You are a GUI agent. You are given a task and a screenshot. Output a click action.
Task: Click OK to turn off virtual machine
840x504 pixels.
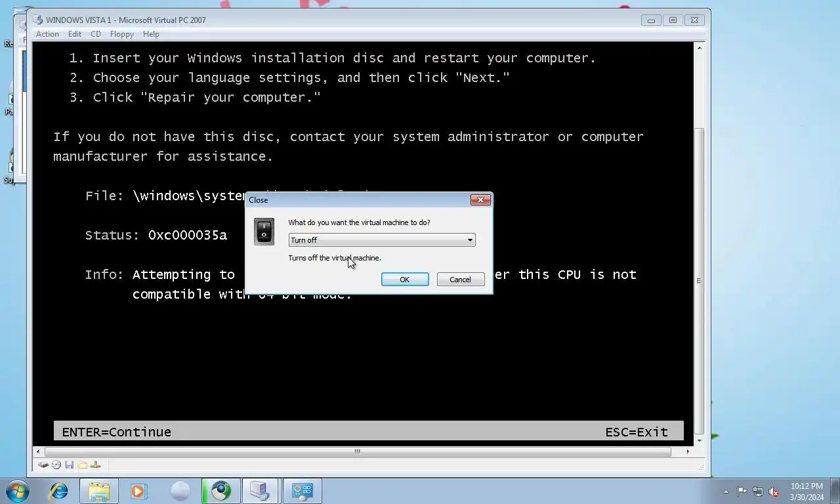point(405,280)
